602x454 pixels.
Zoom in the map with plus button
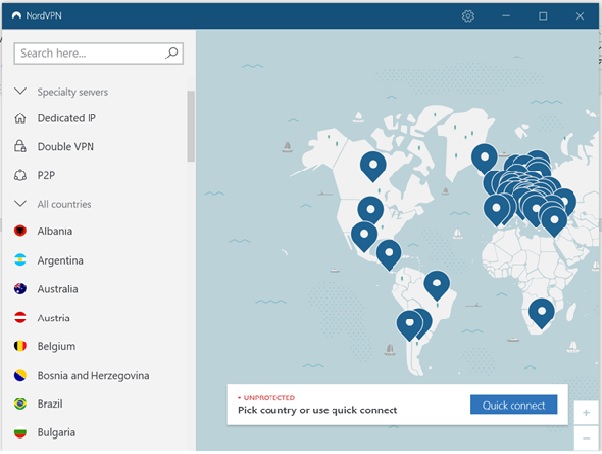click(586, 413)
